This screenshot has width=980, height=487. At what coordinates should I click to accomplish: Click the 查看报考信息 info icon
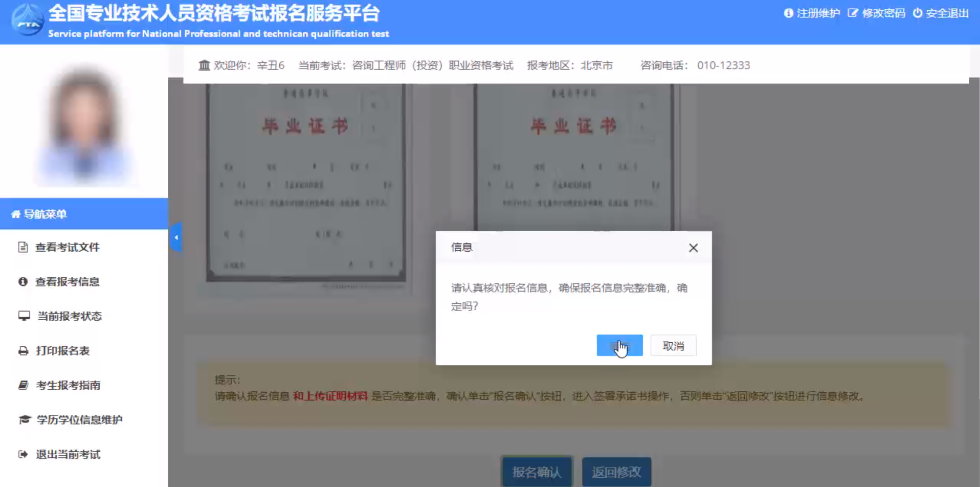[x=22, y=282]
